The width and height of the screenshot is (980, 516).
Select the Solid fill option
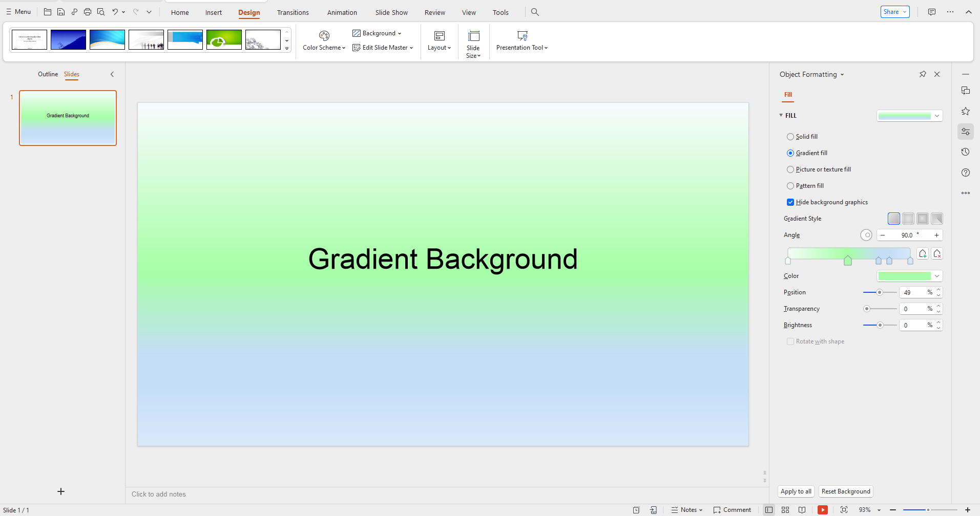point(790,136)
